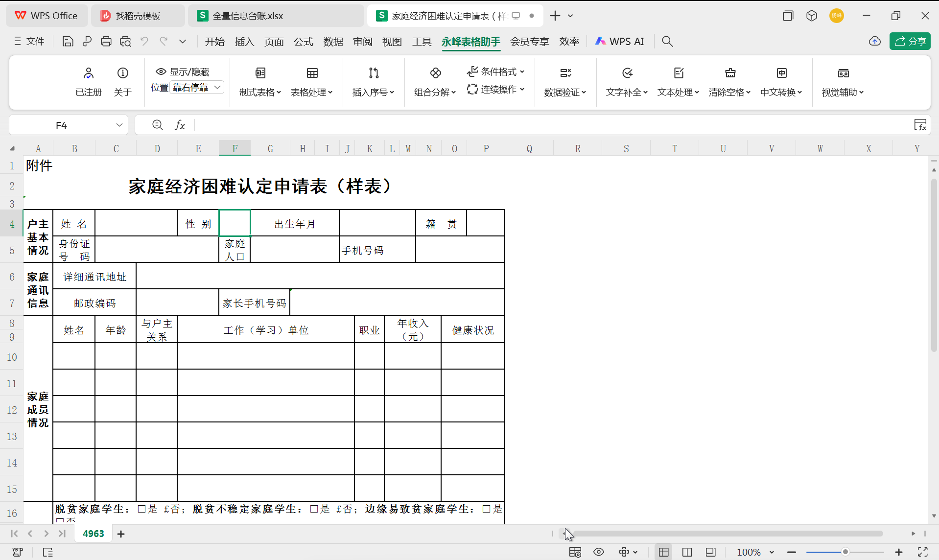Viewport: 939px width, 560px height.
Task: Click the WPS AI button
Action: tap(619, 41)
